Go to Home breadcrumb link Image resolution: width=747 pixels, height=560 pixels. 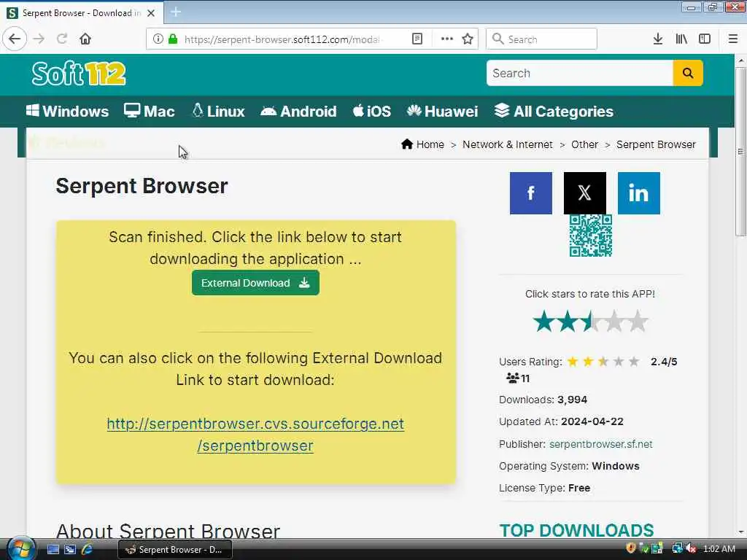coord(422,144)
